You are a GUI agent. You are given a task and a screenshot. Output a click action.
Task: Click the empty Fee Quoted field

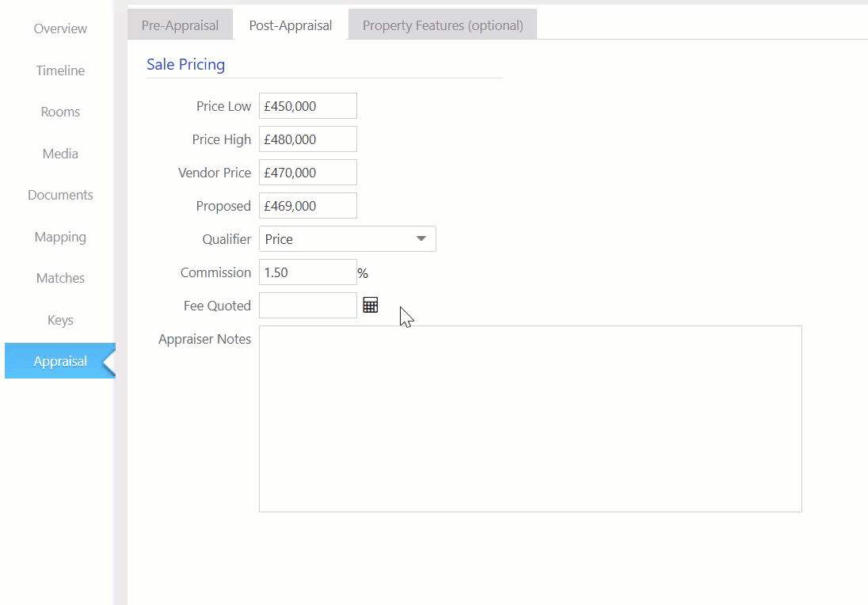(308, 305)
